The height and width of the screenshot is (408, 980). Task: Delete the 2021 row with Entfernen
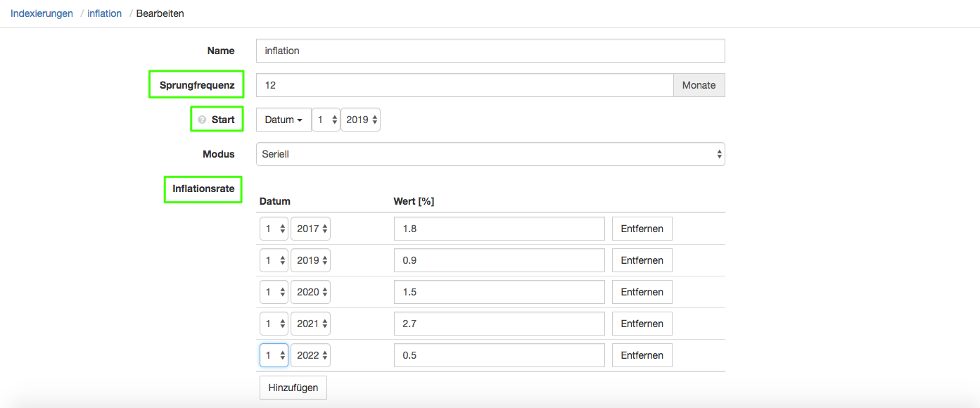642,324
